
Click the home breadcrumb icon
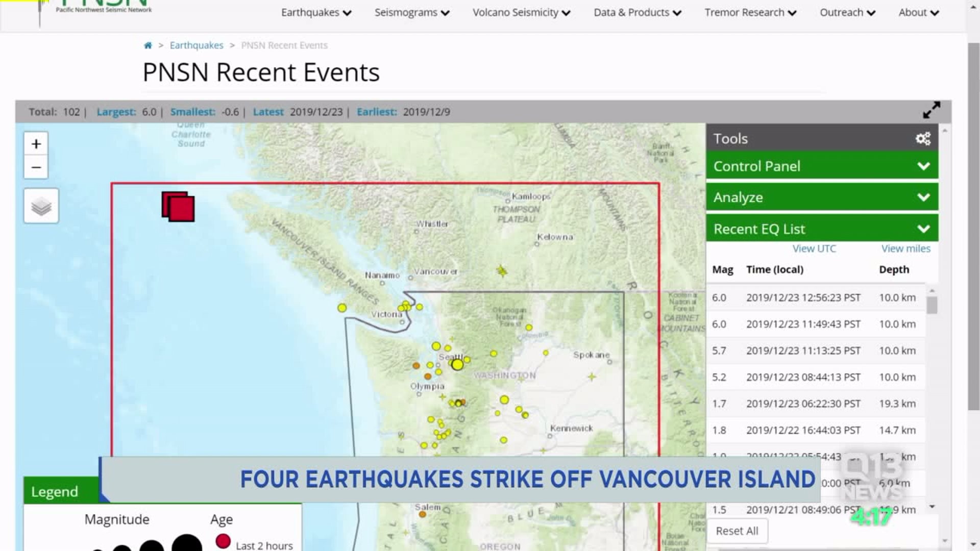coord(148,45)
